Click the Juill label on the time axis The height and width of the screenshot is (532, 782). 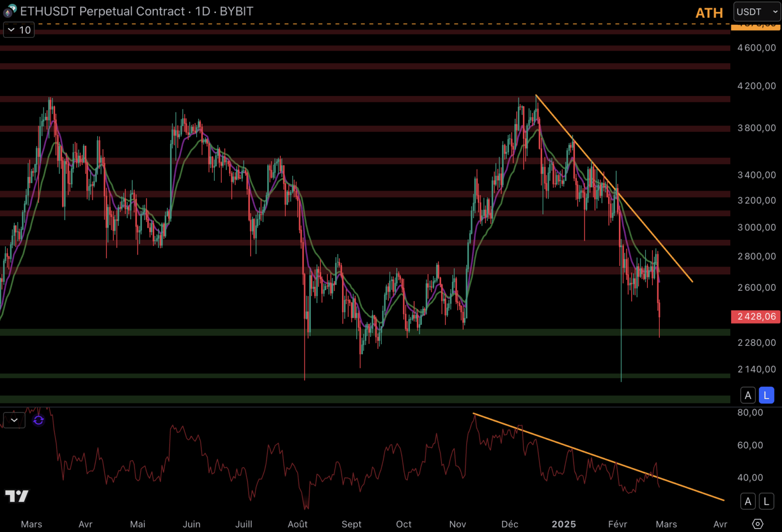click(x=243, y=524)
